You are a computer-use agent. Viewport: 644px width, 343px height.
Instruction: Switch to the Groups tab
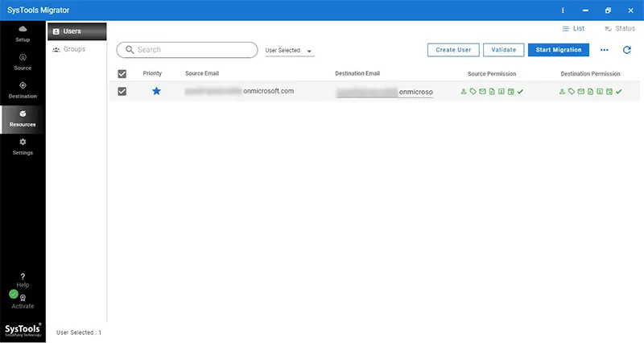tap(76, 49)
